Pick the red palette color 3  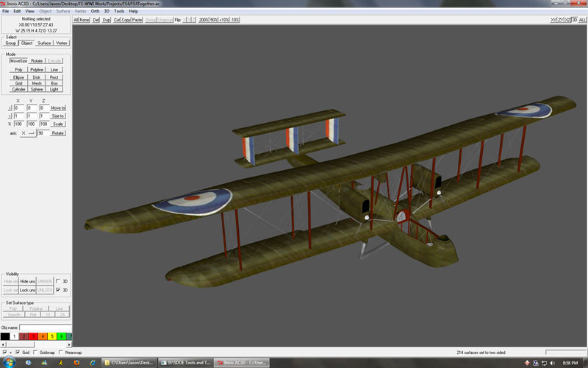(33, 336)
